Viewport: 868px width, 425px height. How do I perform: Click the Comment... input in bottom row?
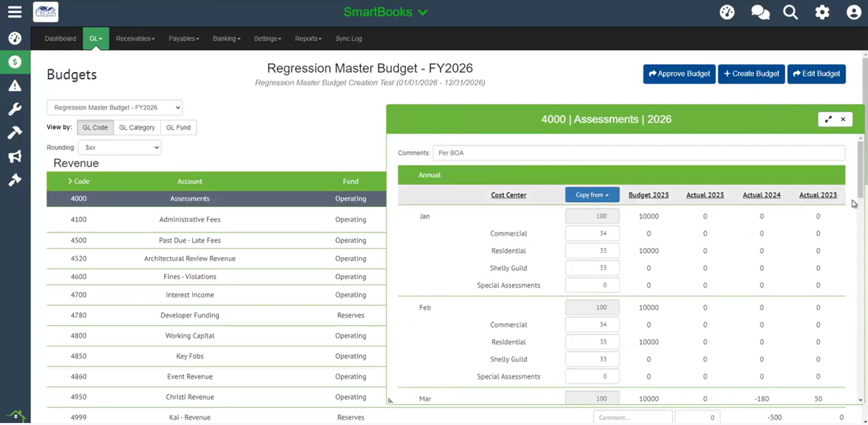point(633,417)
